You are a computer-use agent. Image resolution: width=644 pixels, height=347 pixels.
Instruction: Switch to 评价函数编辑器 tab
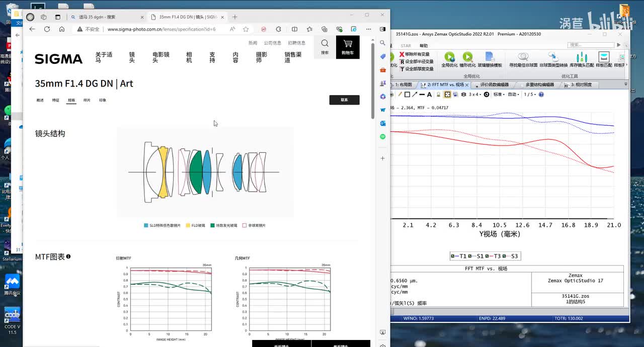(494, 85)
